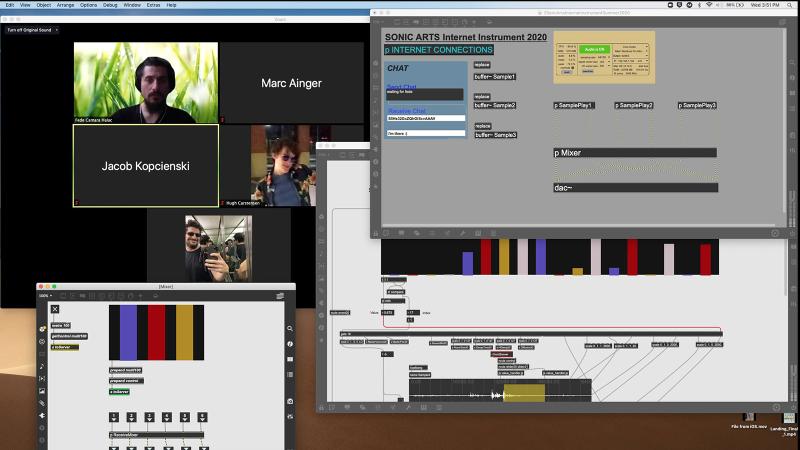Open the Landing_Final mp4 desktop file
The image size is (800, 450).
point(786,422)
